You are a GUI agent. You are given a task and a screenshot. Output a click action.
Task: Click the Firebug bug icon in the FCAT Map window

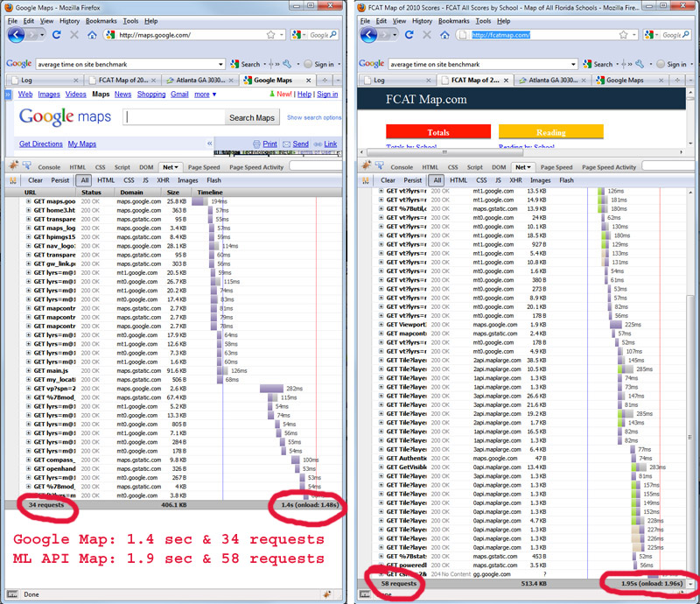pyautogui.click(x=367, y=165)
